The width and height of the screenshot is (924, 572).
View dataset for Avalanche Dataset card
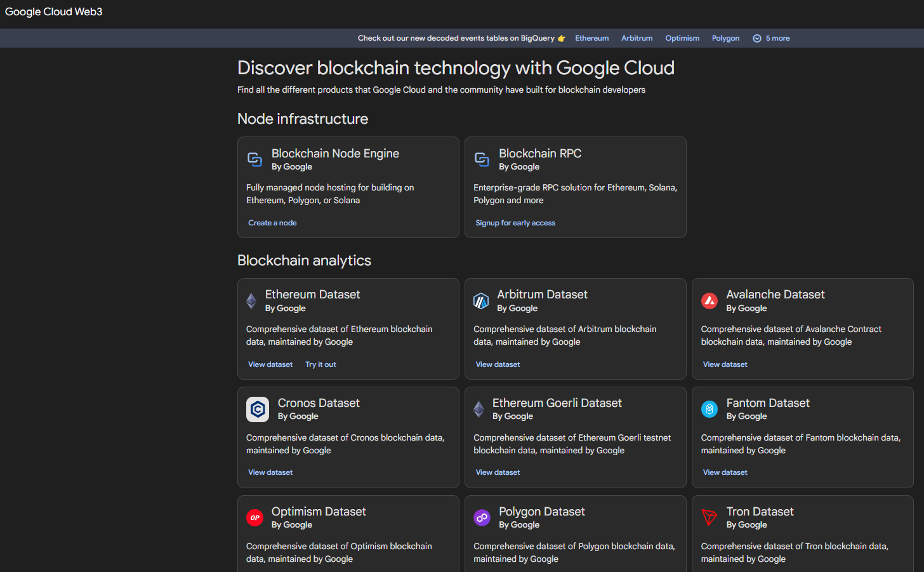pos(725,364)
